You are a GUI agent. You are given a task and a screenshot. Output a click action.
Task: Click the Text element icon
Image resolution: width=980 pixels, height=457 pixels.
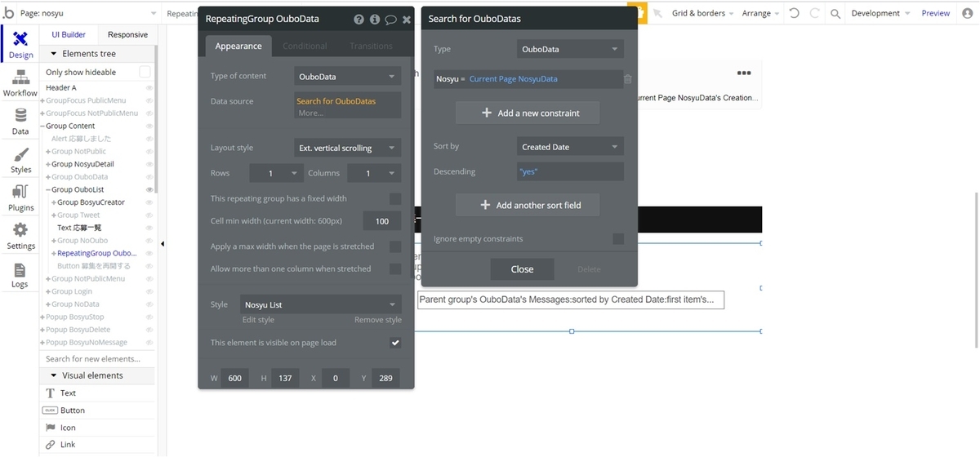(51, 393)
